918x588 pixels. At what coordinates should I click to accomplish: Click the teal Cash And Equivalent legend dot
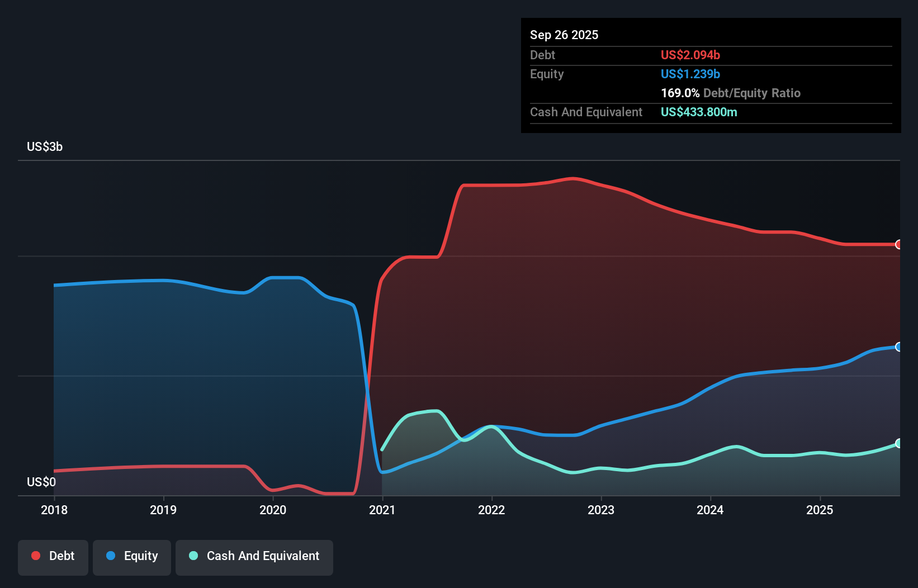pyautogui.click(x=192, y=556)
